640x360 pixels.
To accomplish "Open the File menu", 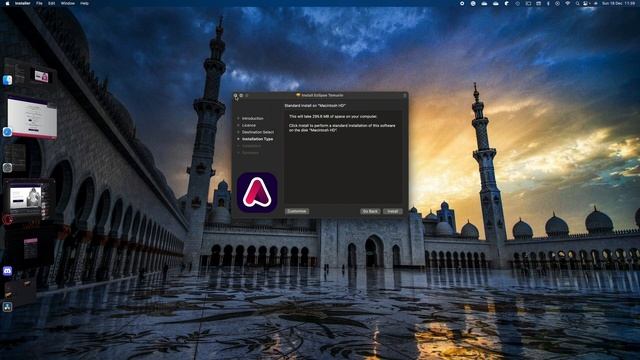I will pyautogui.click(x=39, y=3).
